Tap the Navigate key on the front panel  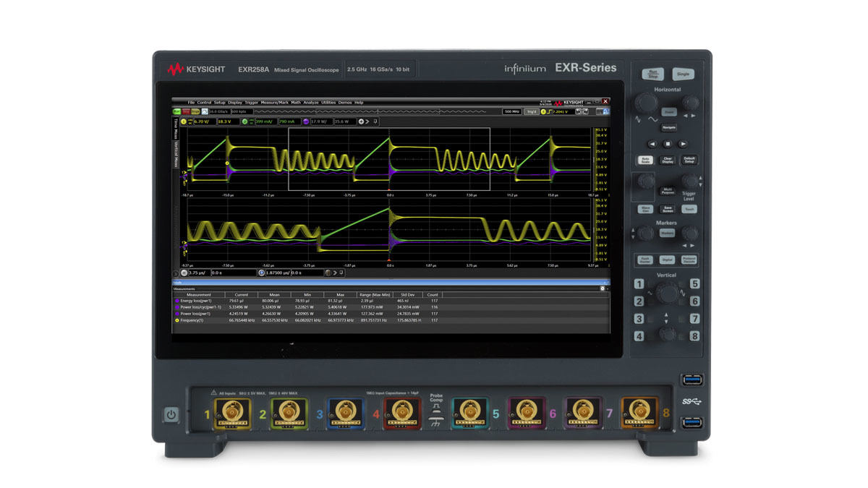tap(669, 127)
